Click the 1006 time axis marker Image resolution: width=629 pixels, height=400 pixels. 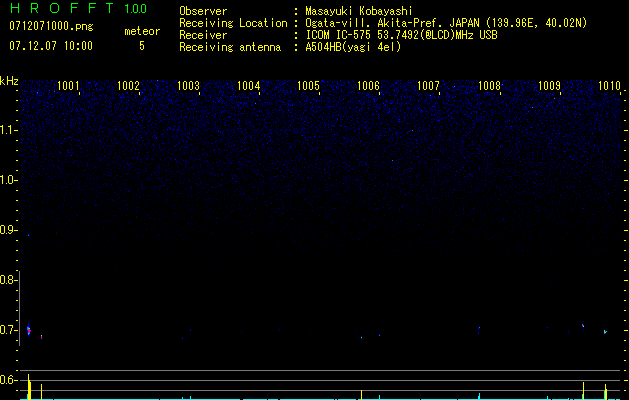click(x=368, y=85)
